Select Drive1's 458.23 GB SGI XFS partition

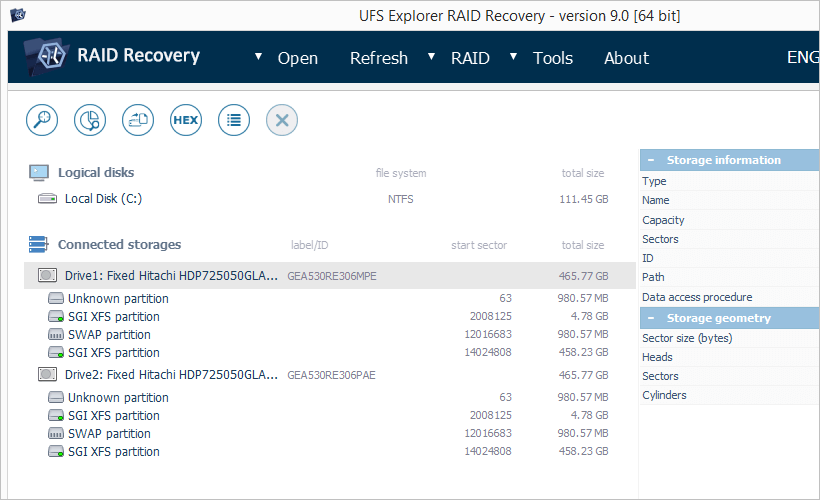113,353
